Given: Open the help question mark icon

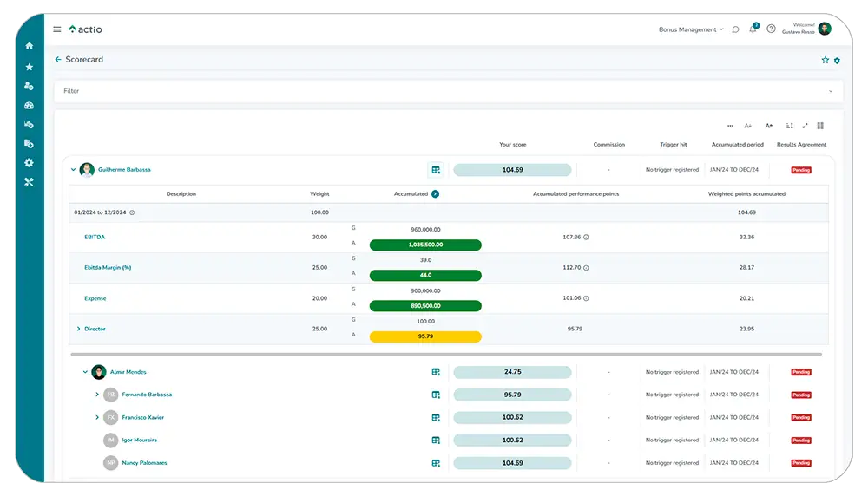Looking at the screenshot, I should [771, 29].
